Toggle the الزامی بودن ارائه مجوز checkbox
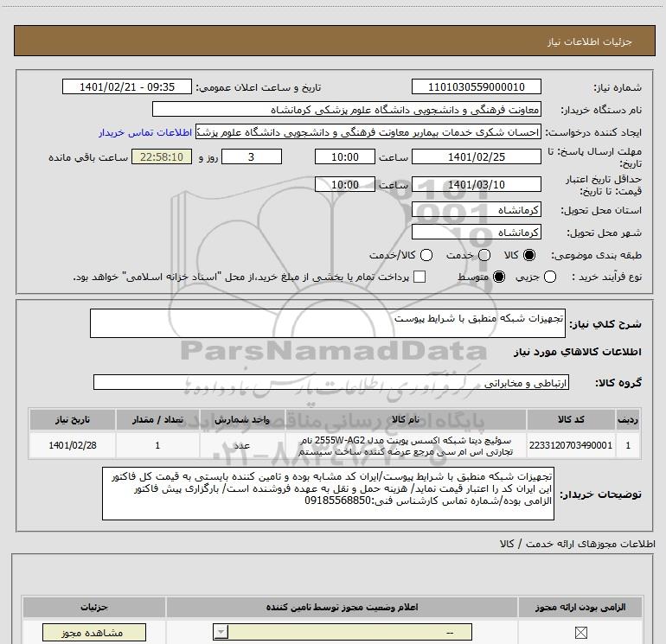Image resolution: width=666 pixels, height=644 pixels. pyautogui.click(x=580, y=633)
